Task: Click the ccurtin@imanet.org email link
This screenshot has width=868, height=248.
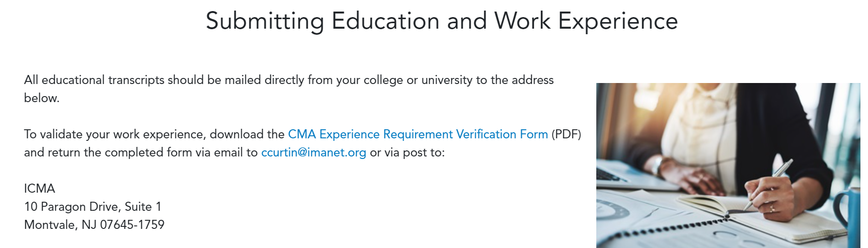Action: click(313, 152)
